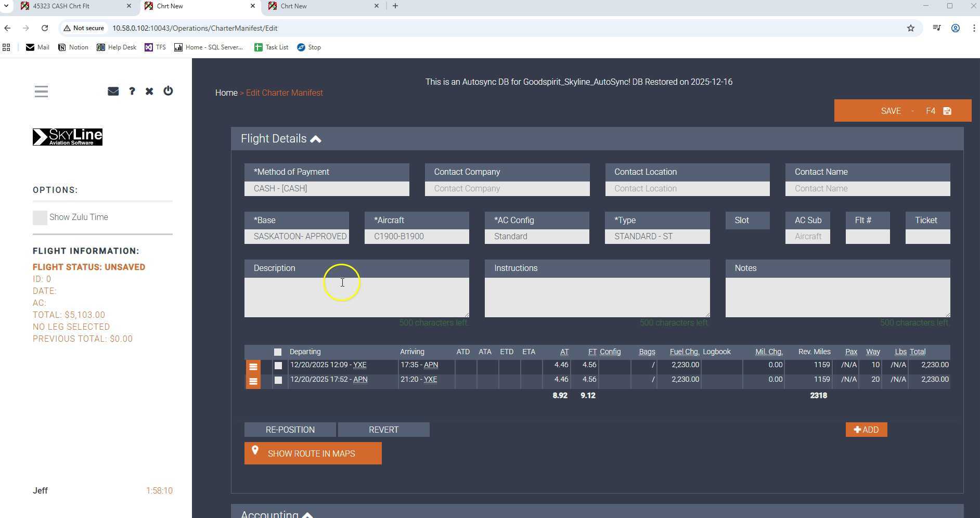Open the Method of Payment dropdown
Viewport: 980px width, 518px height.
[x=326, y=188]
